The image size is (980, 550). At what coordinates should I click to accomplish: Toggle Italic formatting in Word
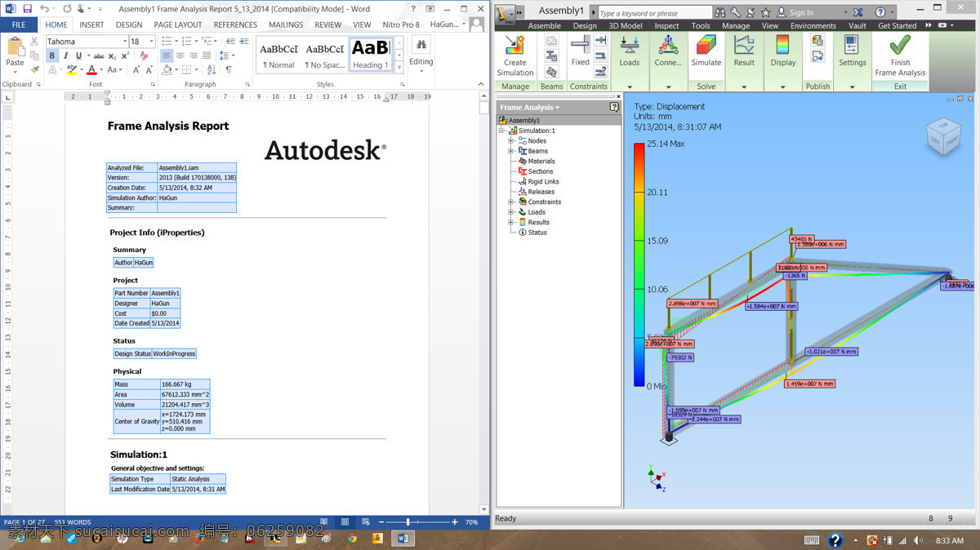coord(65,56)
